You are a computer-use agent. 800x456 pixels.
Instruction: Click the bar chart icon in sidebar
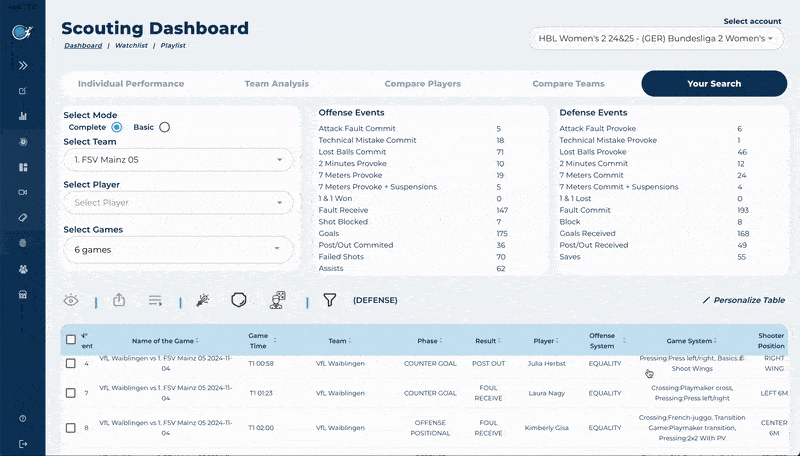point(22,116)
